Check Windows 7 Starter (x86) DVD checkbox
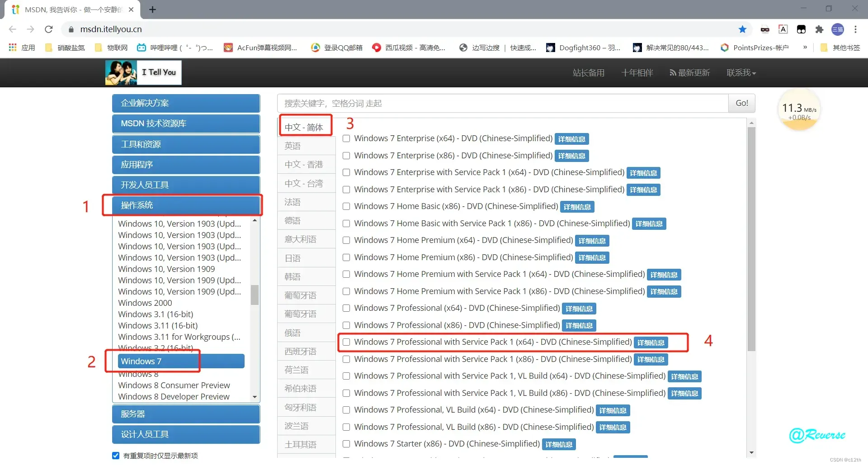Image resolution: width=868 pixels, height=466 pixels. click(x=346, y=444)
